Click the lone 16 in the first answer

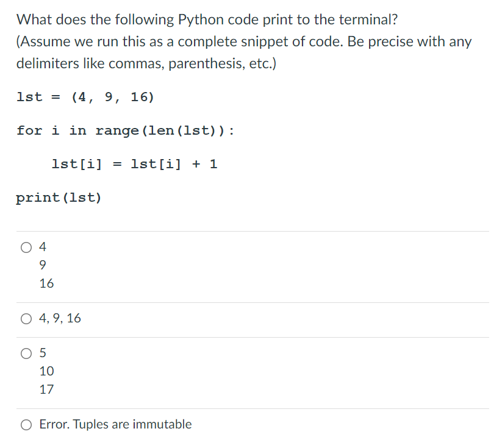46,283
